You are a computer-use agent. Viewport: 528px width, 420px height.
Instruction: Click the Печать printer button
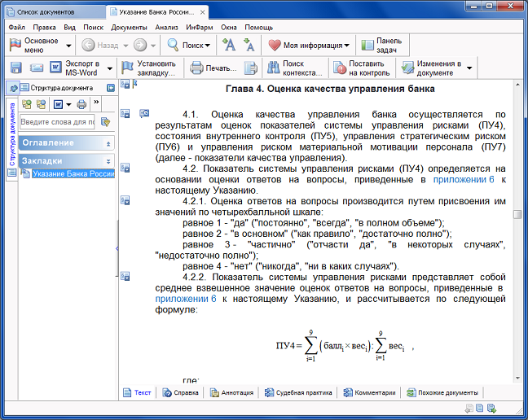(213, 68)
